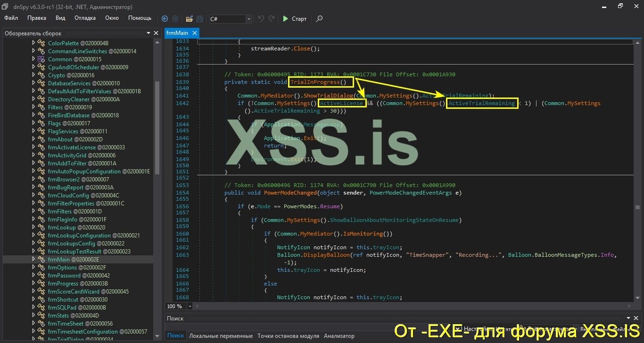Image resolution: width=644 pixels, height=343 pixels.
Task: Open the 100% zoom level dropdown
Action: point(189,306)
